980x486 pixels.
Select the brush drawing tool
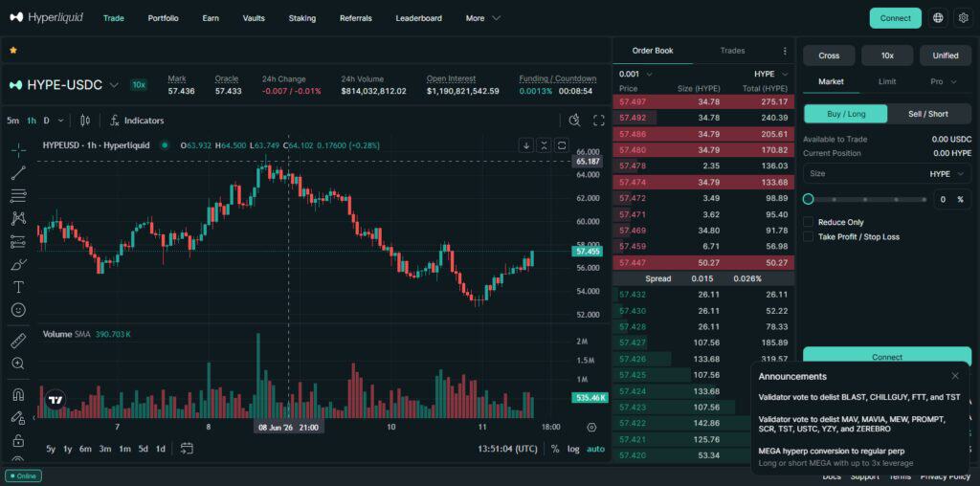(19, 264)
